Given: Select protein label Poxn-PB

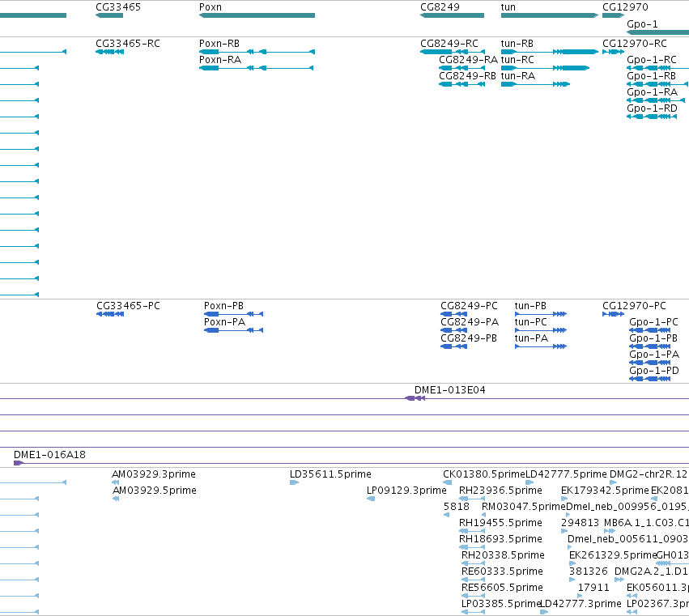Looking at the screenshot, I should point(223,306).
